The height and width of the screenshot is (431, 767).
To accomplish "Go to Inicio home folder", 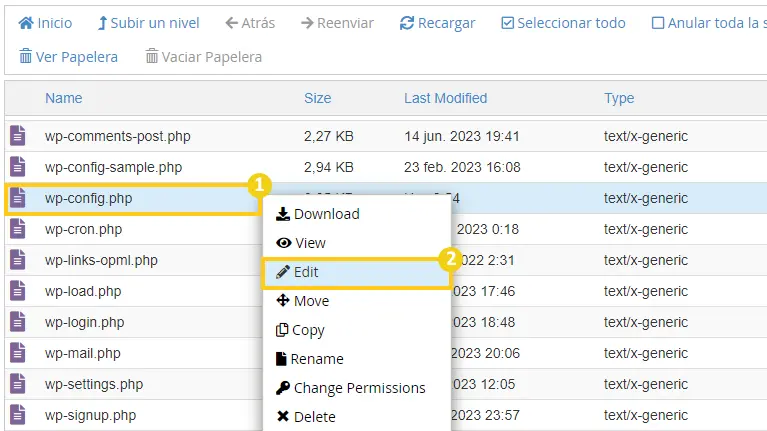I will (45, 23).
